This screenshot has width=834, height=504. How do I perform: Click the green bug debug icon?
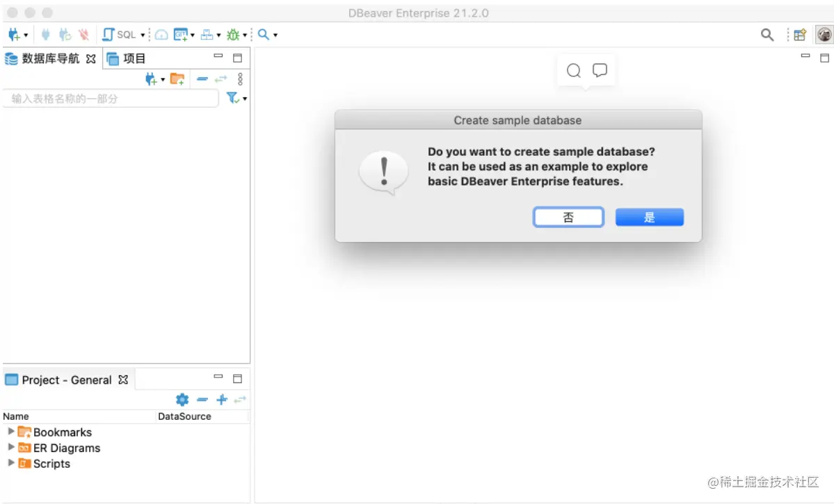(233, 35)
